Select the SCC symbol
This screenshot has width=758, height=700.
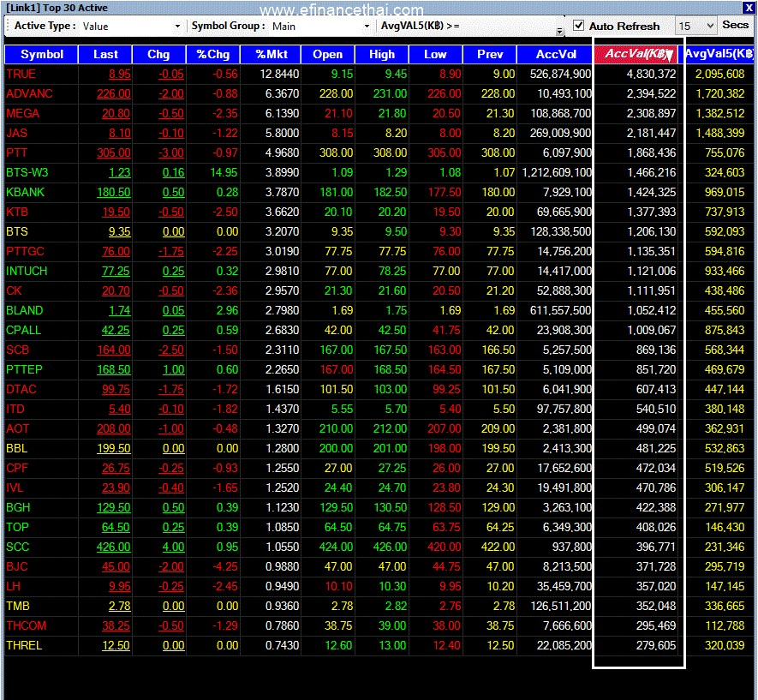(x=18, y=547)
